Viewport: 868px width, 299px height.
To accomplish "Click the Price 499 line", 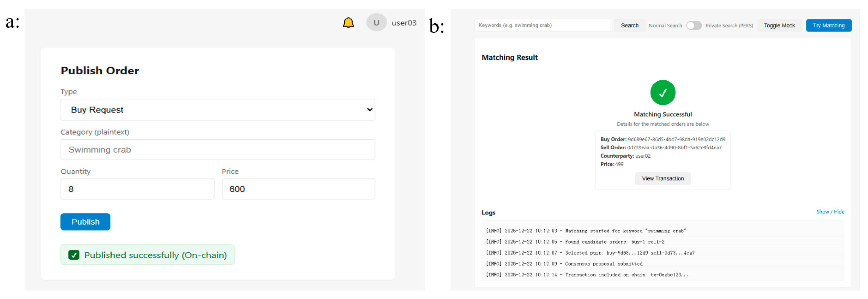I will (612, 164).
